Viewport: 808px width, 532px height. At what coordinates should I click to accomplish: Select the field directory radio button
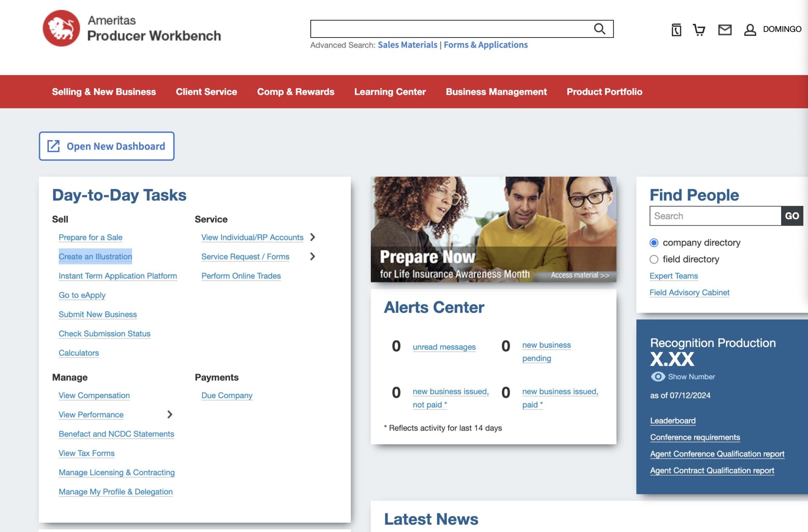pos(654,259)
